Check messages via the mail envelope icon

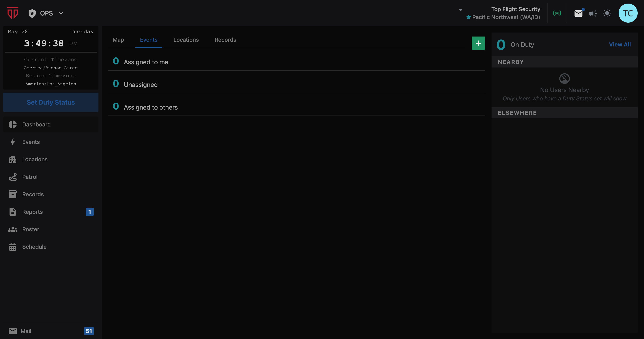(578, 13)
